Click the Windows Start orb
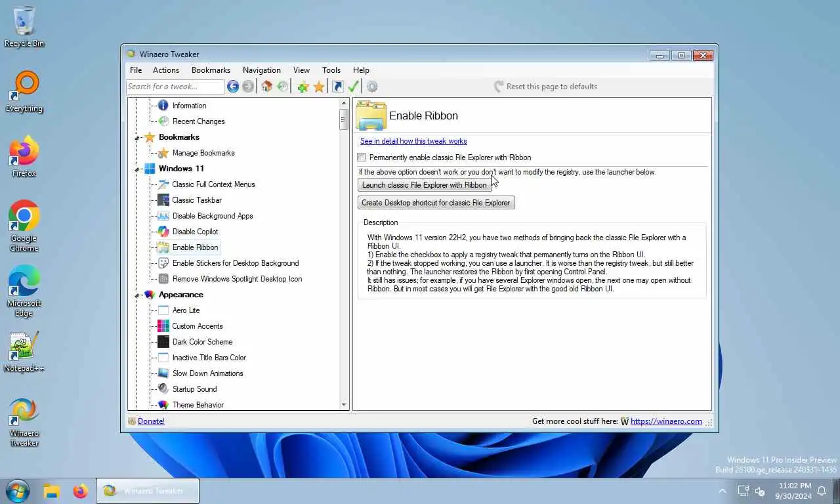This screenshot has width=840, height=504. click(x=17, y=490)
